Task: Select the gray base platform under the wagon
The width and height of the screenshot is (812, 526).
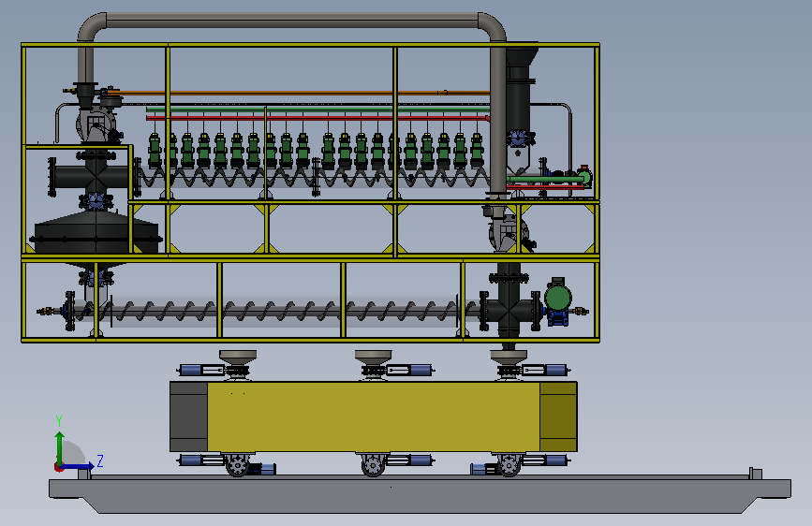Action: [x=420, y=494]
